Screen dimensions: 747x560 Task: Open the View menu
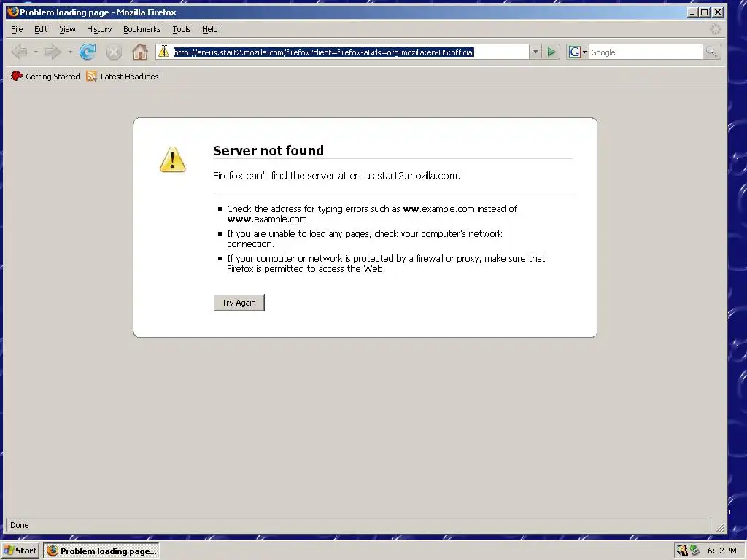[x=67, y=29]
